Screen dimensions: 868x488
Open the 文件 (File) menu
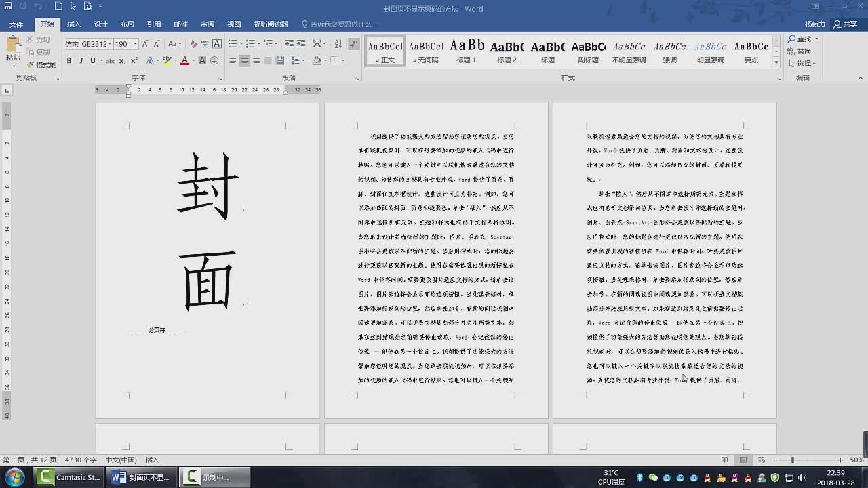coord(16,24)
